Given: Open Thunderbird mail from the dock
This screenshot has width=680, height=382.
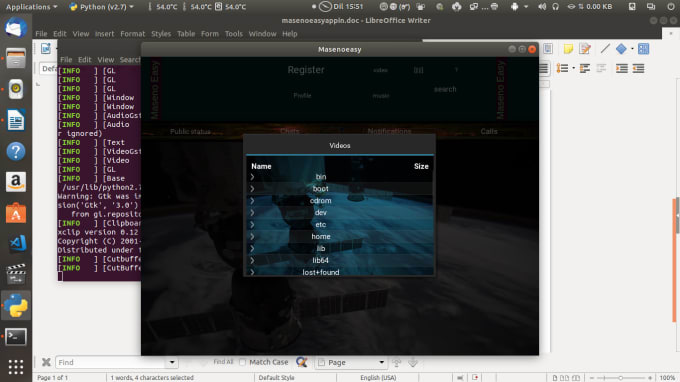Looking at the screenshot, I should click(16, 28).
